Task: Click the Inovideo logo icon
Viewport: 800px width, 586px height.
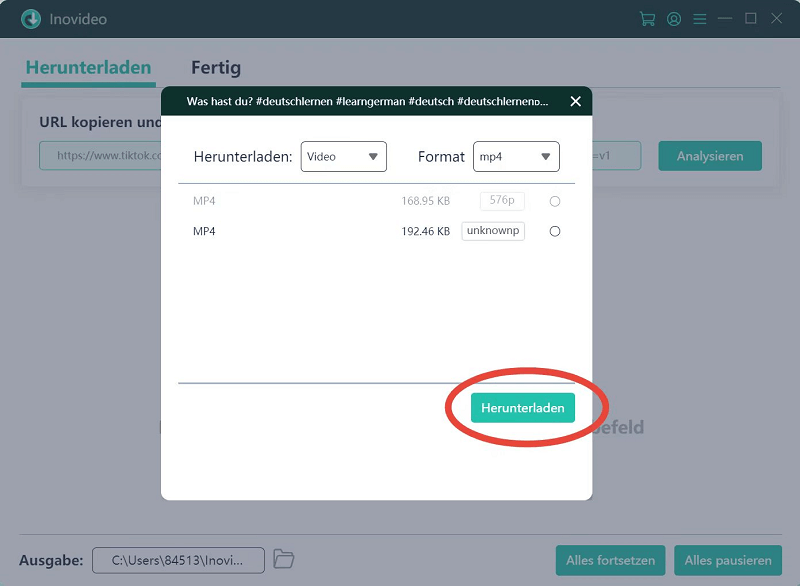Action: [31, 19]
